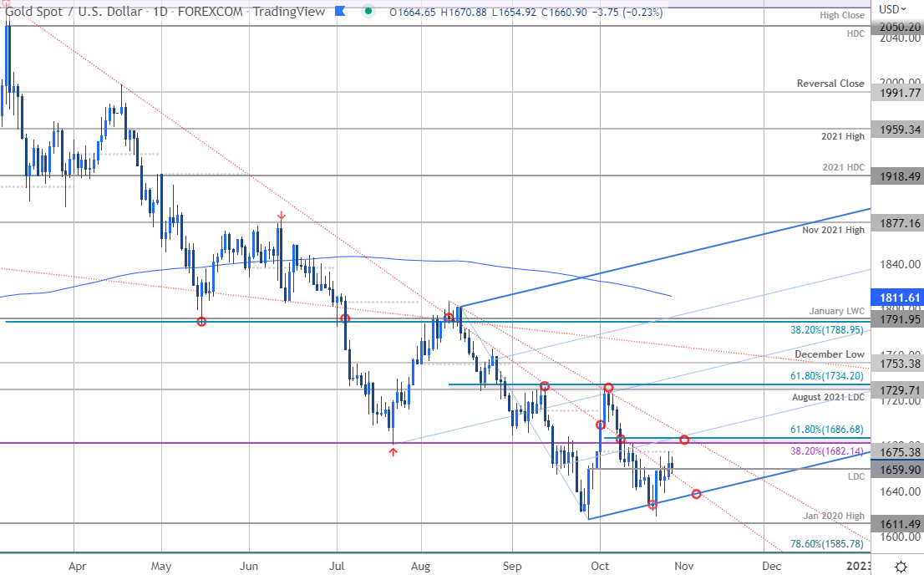Click the August 2021 LDC annotation
Image resolution: width=924 pixels, height=575 pixels.
tap(828, 398)
